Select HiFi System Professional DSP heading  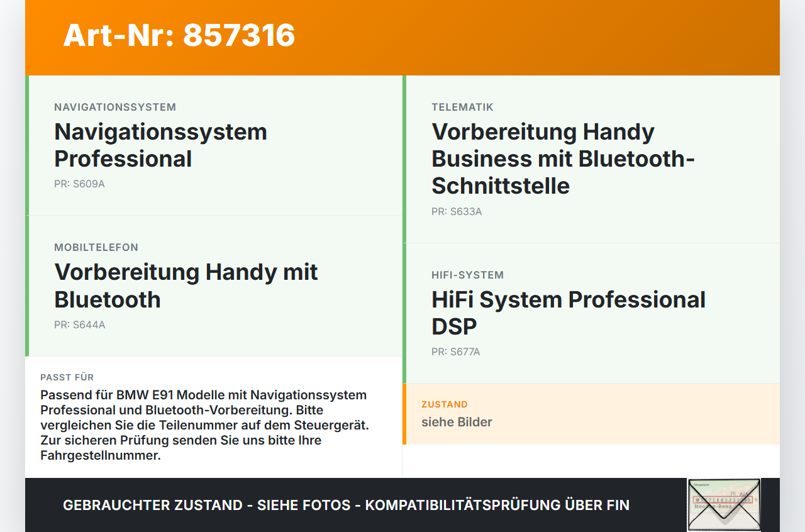coord(569,313)
